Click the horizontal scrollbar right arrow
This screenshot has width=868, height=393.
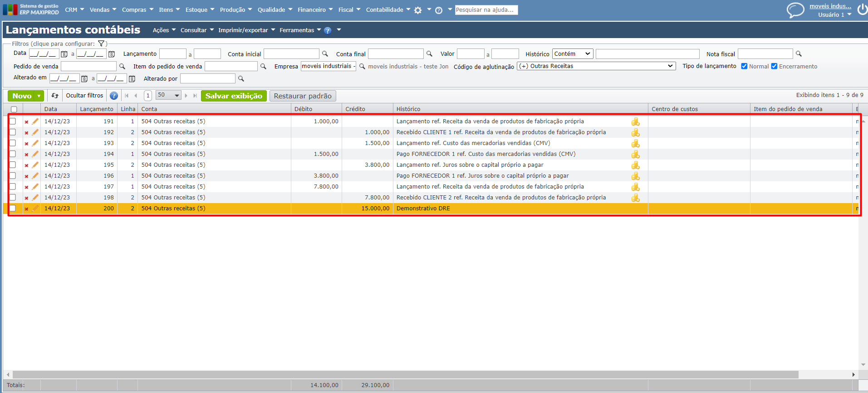(x=853, y=374)
